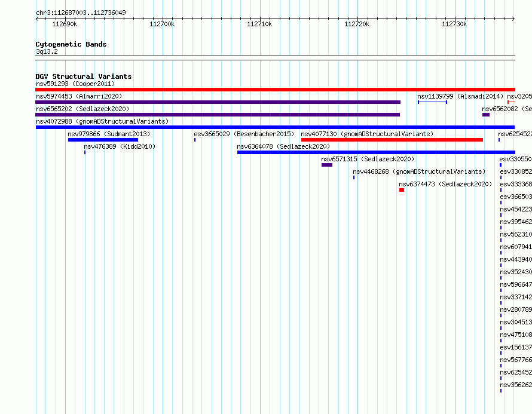532x414 pixels.
Task: Open the nsv6364078 (Sedlazeck2020) variant label
Action: pos(283,146)
